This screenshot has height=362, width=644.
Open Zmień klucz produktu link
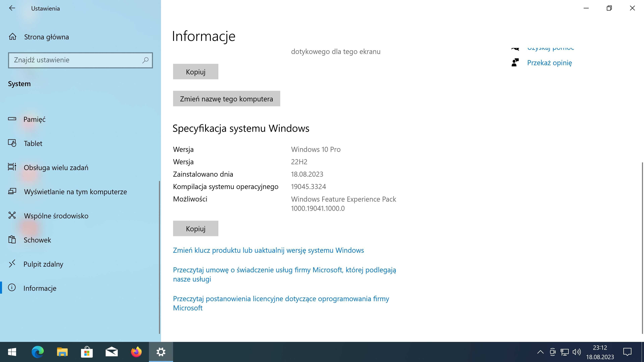268,250
